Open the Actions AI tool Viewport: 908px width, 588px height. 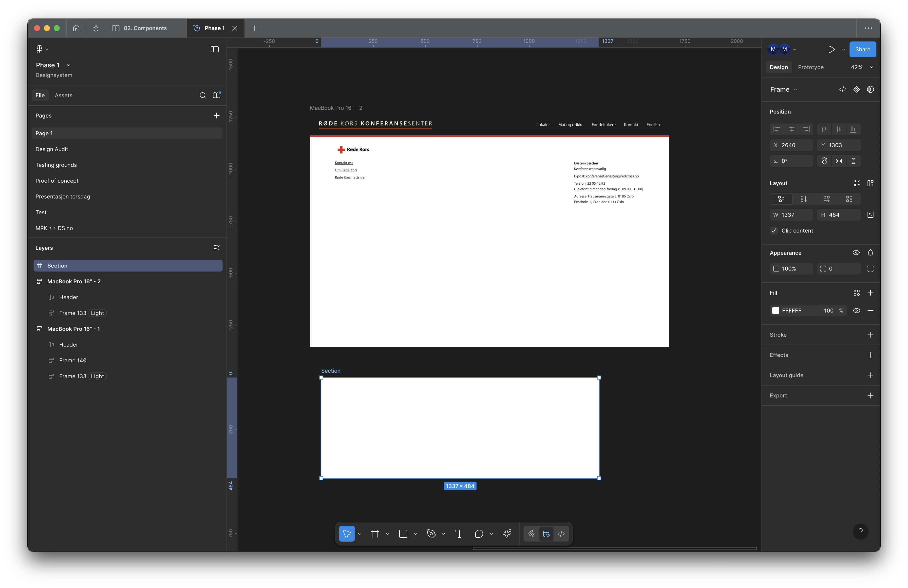pos(507,533)
